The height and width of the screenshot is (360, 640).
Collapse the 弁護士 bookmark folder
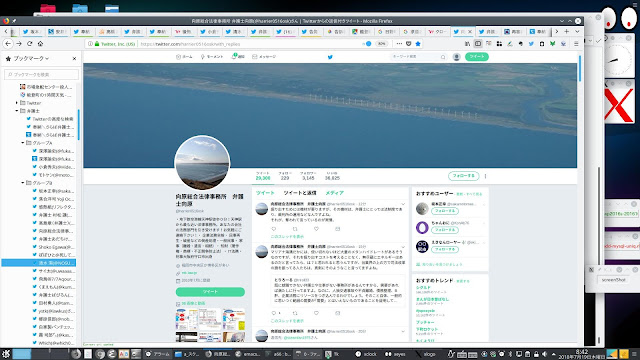click(17, 111)
